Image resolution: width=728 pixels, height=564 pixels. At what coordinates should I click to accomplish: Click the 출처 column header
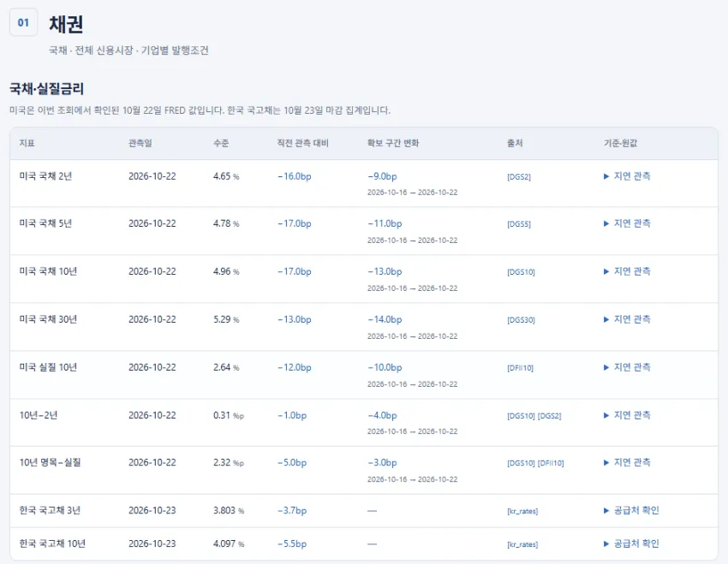pyautogui.click(x=515, y=143)
